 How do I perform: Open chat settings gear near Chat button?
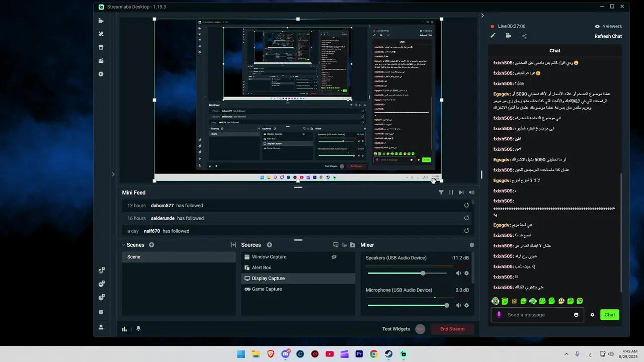(x=592, y=315)
